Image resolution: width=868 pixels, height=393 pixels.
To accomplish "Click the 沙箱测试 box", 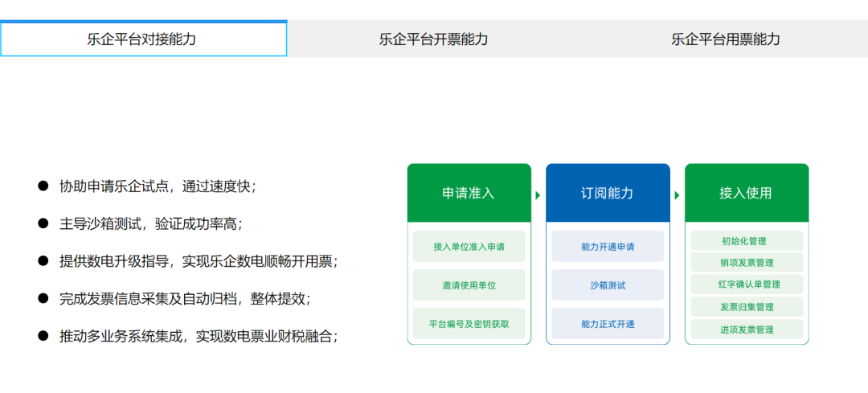I will (608, 285).
